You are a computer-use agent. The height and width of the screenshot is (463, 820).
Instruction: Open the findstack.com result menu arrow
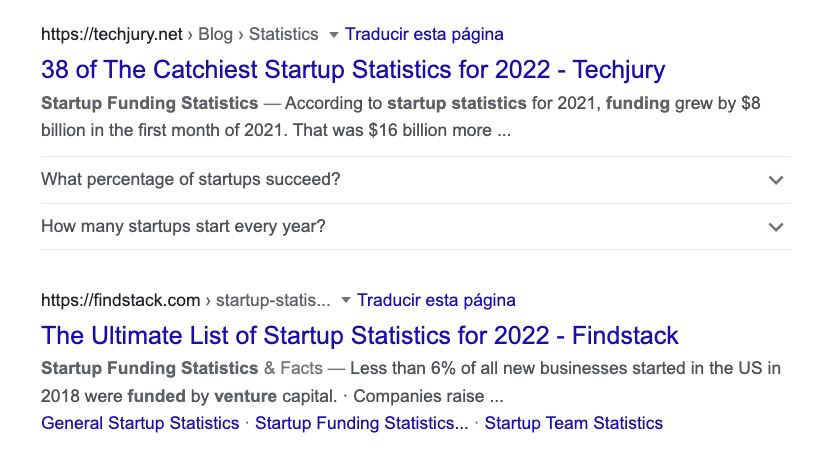pyautogui.click(x=346, y=300)
